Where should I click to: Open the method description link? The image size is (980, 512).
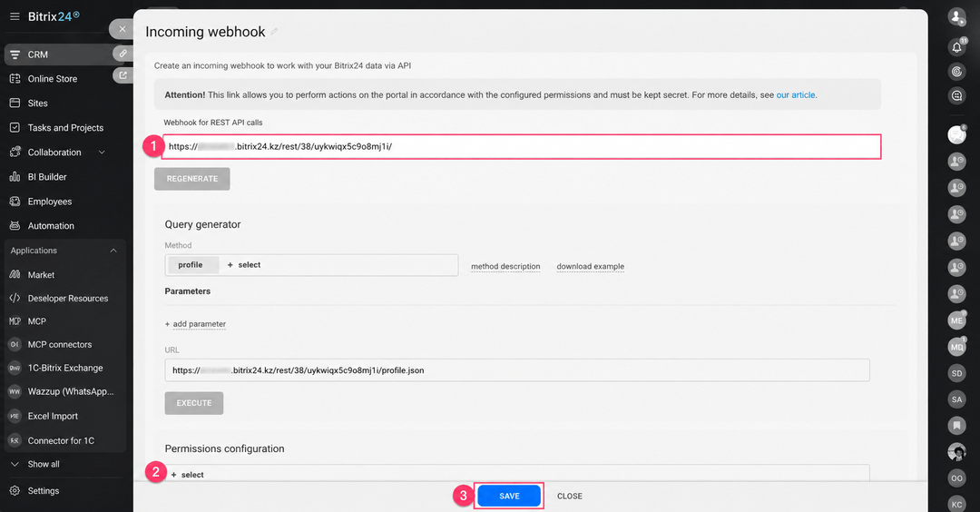pos(505,266)
